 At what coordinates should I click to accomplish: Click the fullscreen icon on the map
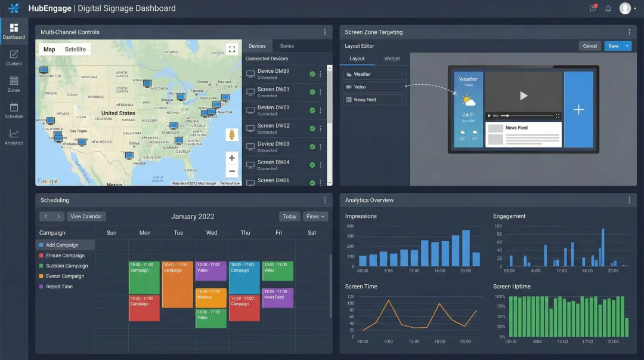(x=232, y=50)
